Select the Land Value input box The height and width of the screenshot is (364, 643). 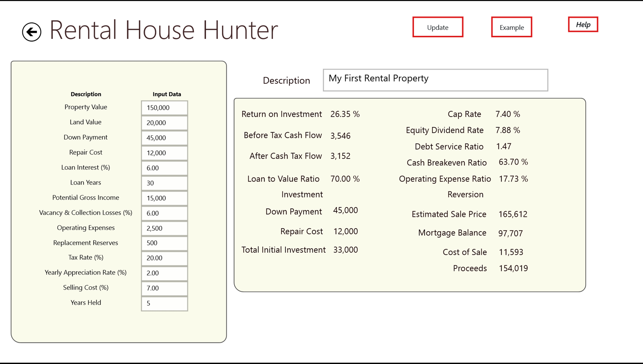click(x=164, y=123)
